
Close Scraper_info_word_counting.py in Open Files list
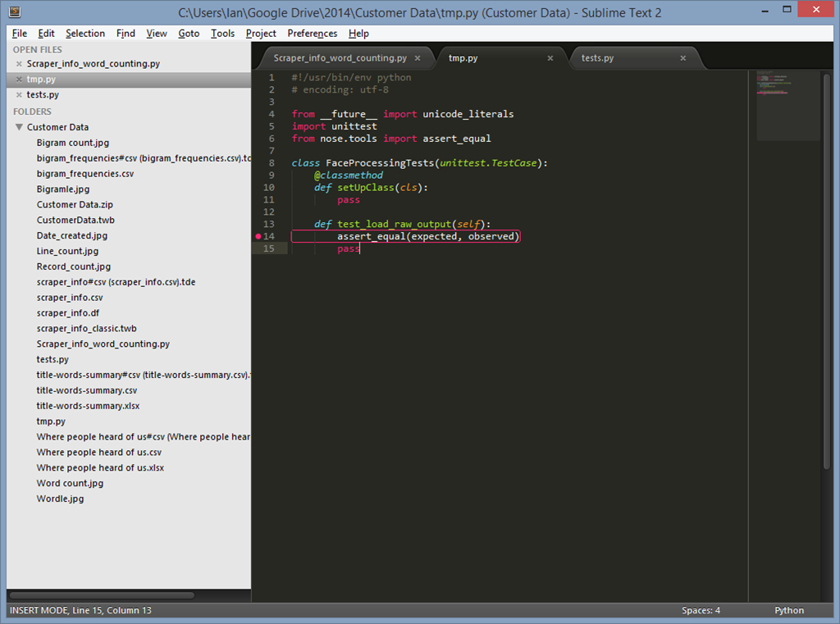[x=19, y=64]
